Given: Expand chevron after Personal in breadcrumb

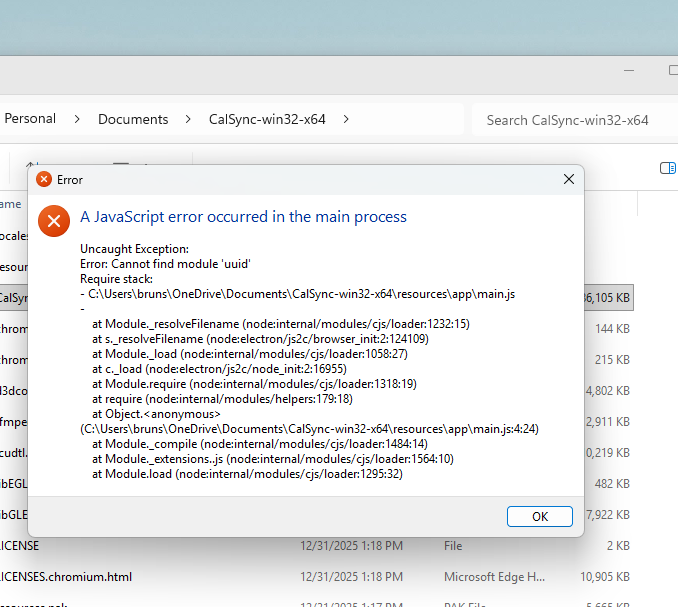Looking at the screenshot, I should click(x=77, y=119).
